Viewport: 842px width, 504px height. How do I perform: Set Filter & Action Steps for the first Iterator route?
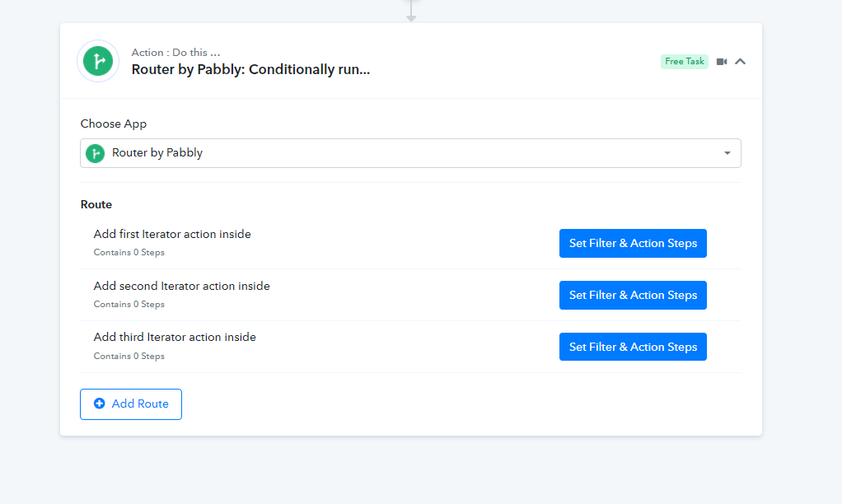tap(633, 243)
